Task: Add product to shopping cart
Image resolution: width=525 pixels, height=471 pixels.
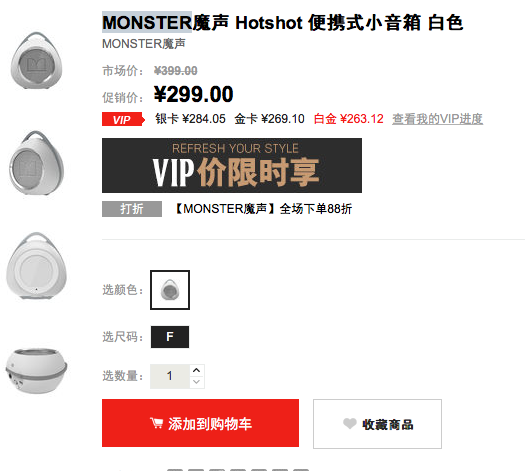Action: tap(200, 423)
